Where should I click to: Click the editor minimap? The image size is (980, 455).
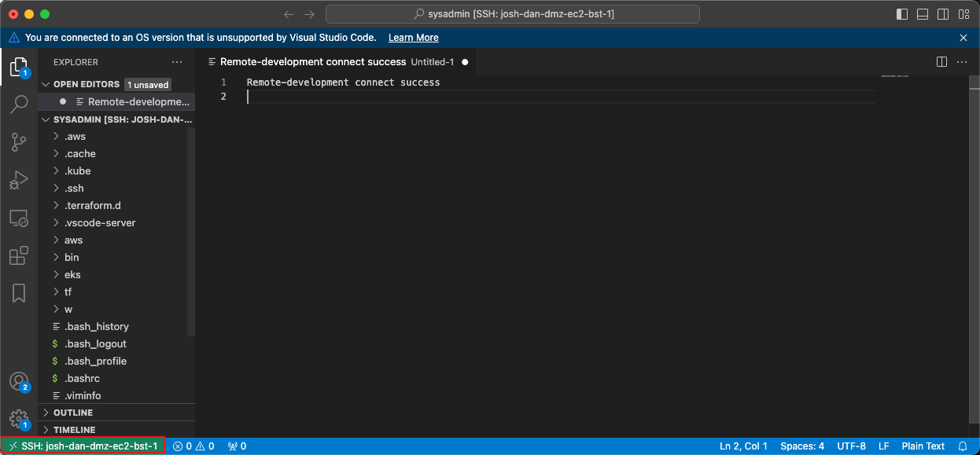click(895, 76)
